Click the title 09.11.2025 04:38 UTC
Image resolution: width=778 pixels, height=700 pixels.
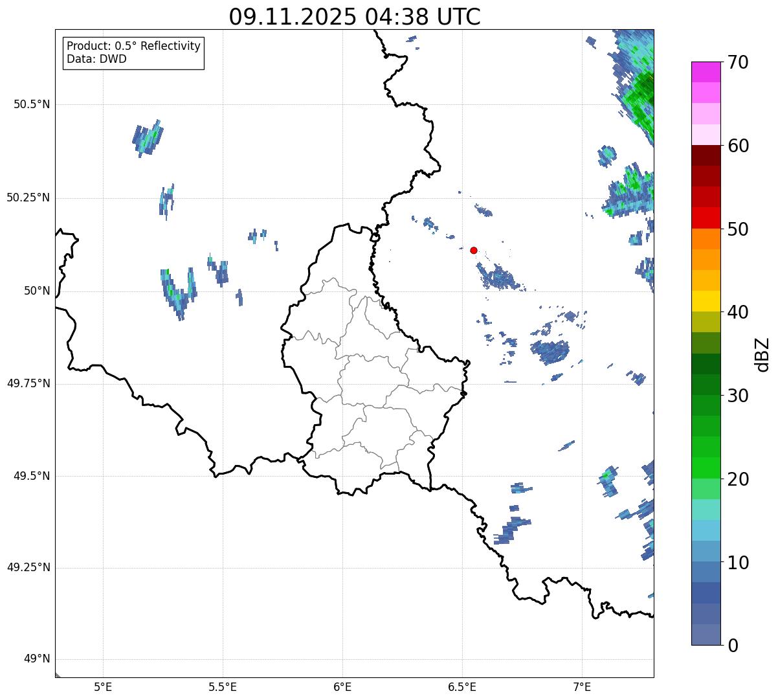pyautogui.click(x=355, y=17)
